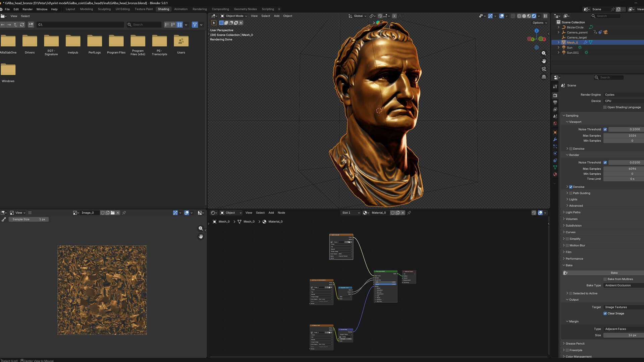Uncheck Clear Image option
The image size is (644, 362).
[605, 313]
